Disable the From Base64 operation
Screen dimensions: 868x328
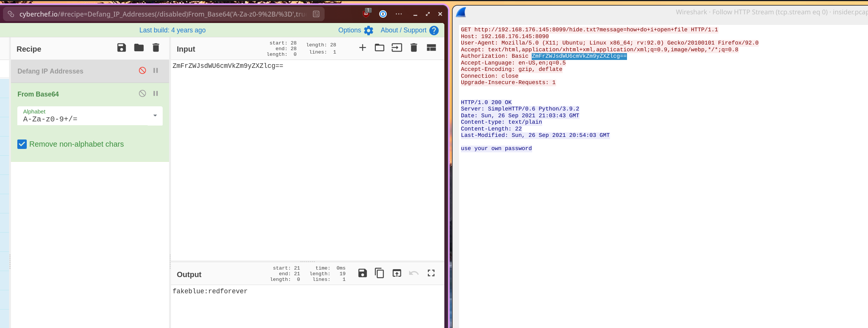click(x=142, y=94)
